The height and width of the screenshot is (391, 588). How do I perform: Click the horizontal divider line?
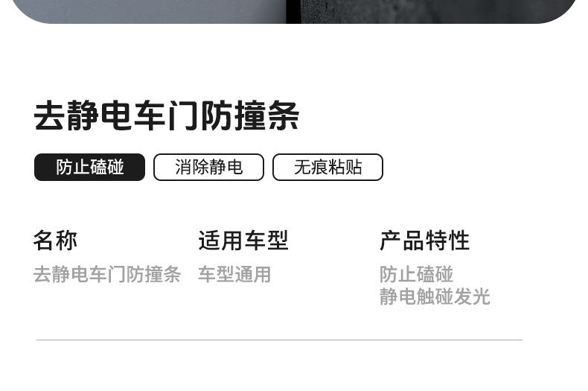279,340
